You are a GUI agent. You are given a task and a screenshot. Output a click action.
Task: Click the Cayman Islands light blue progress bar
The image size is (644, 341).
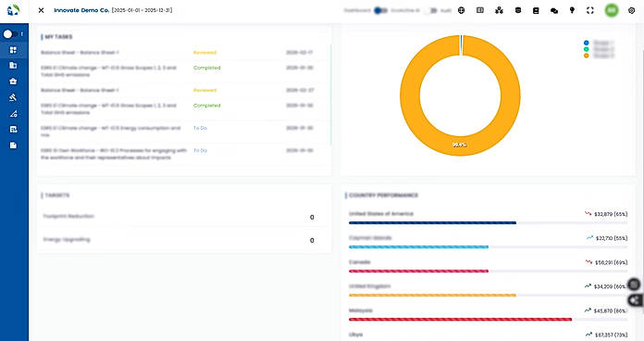tap(418, 246)
